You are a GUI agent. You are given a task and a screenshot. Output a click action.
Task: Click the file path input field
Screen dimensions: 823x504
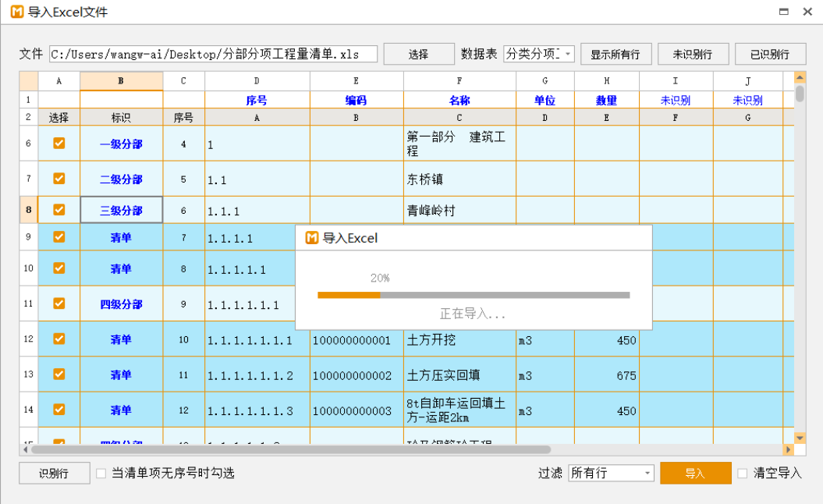point(213,54)
